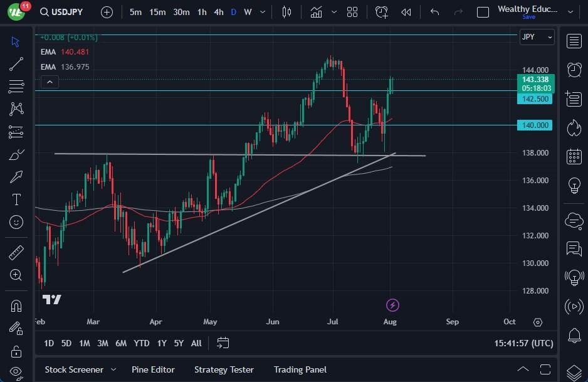Click the Save layout link

(x=529, y=17)
